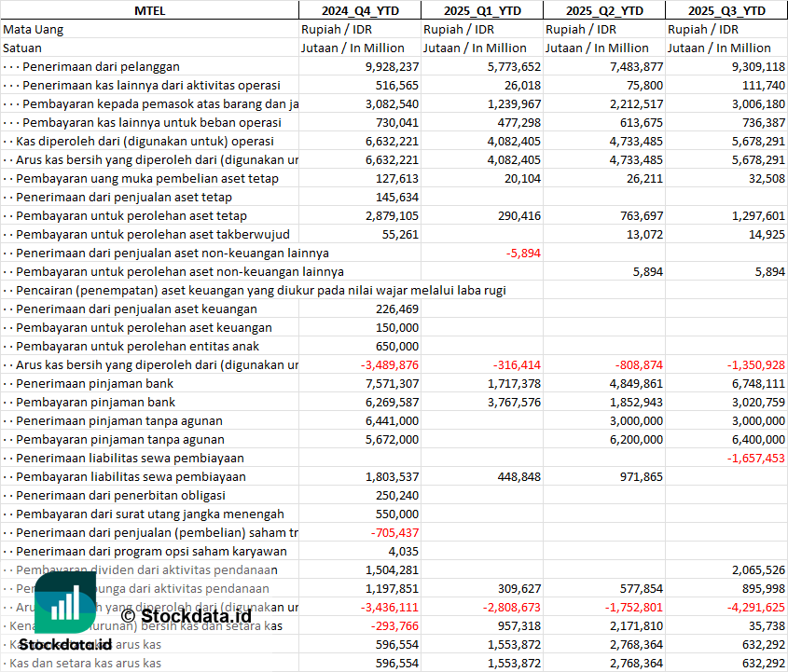Click the © Stockdata.id watermark text

186,615
